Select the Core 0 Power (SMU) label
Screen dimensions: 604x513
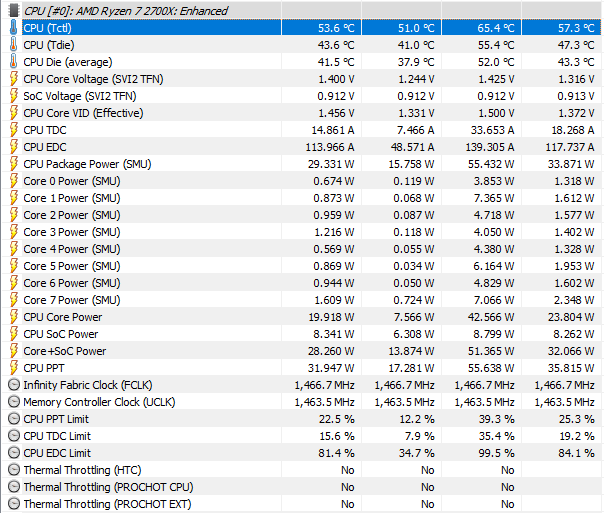(72, 181)
